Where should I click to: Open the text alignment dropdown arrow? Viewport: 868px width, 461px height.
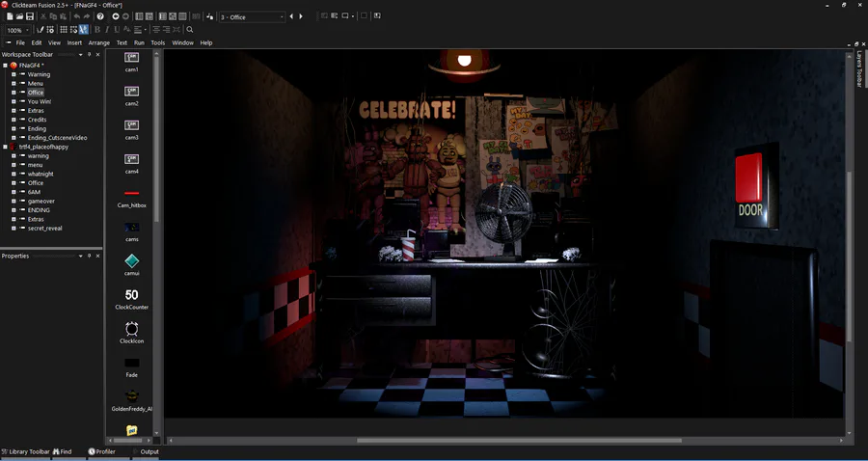146,29
